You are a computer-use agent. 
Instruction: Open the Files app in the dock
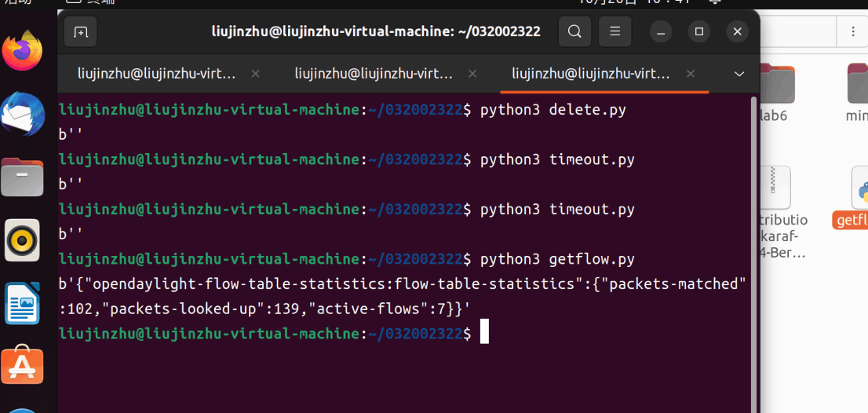pyautogui.click(x=22, y=177)
